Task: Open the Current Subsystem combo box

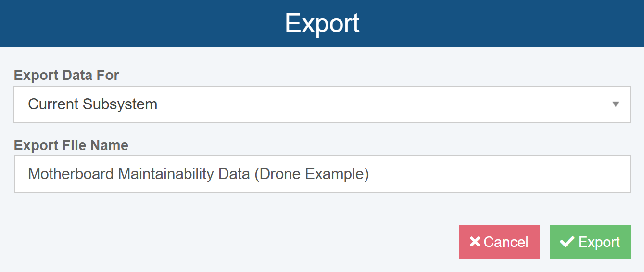Action: (x=321, y=104)
